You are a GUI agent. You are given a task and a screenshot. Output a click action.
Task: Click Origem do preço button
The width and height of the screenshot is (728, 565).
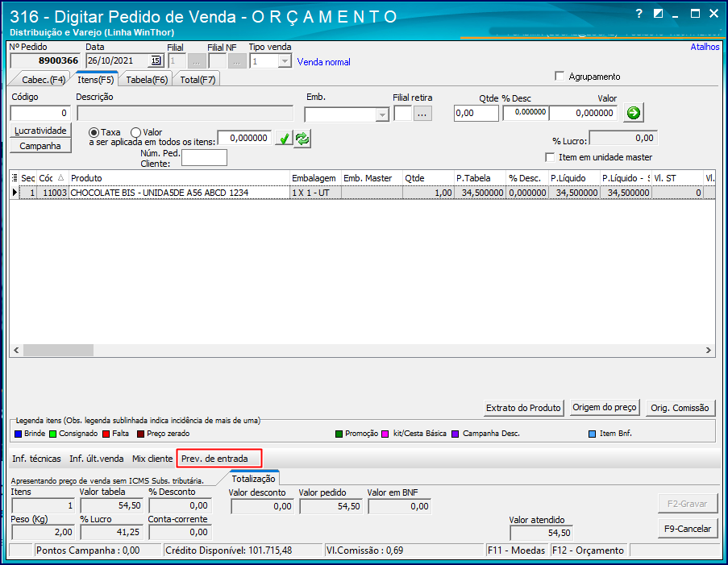605,407
